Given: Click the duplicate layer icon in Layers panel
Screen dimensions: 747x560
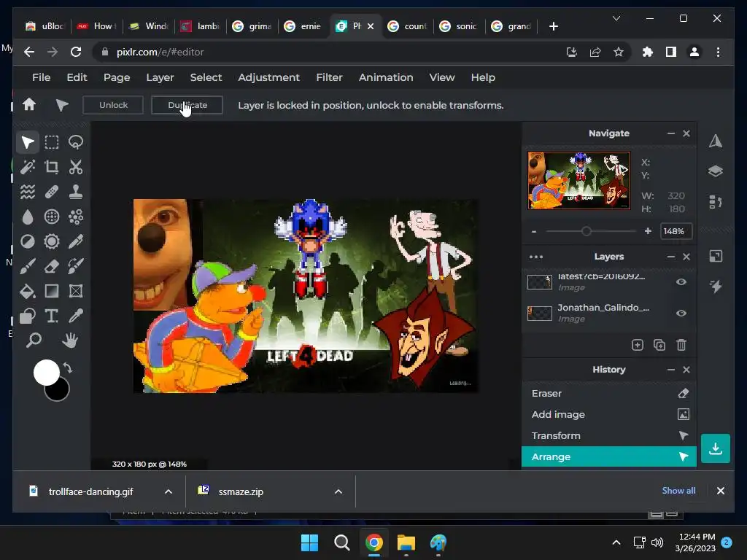Looking at the screenshot, I should click(x=659, y=345).
